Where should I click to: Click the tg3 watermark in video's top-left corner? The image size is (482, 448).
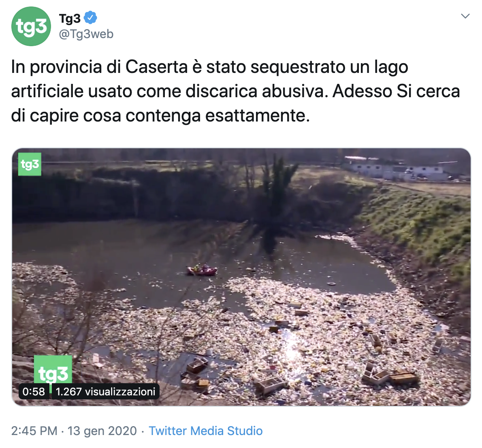point(30,164)
